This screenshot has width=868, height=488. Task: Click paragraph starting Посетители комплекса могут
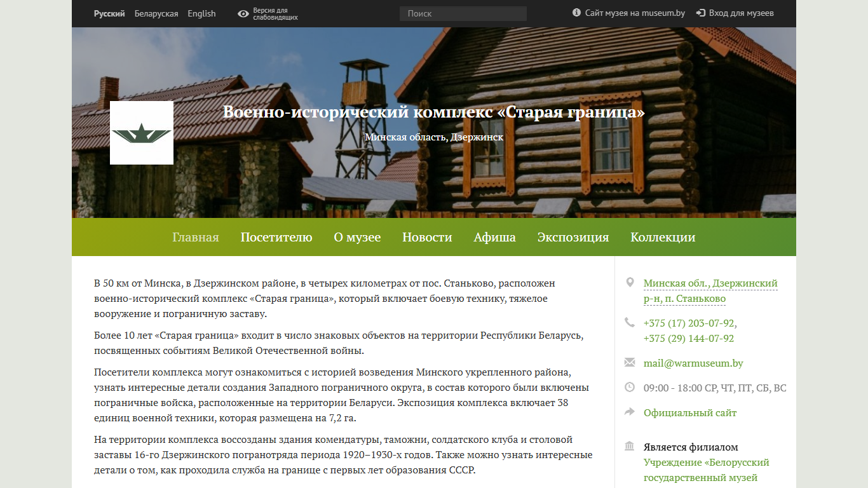coord(342,395)
